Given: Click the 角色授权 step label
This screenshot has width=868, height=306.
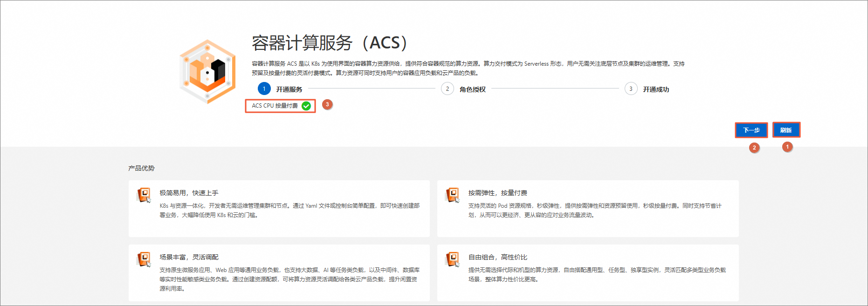Looking at the screenshot, I should [x=473, y=89].
